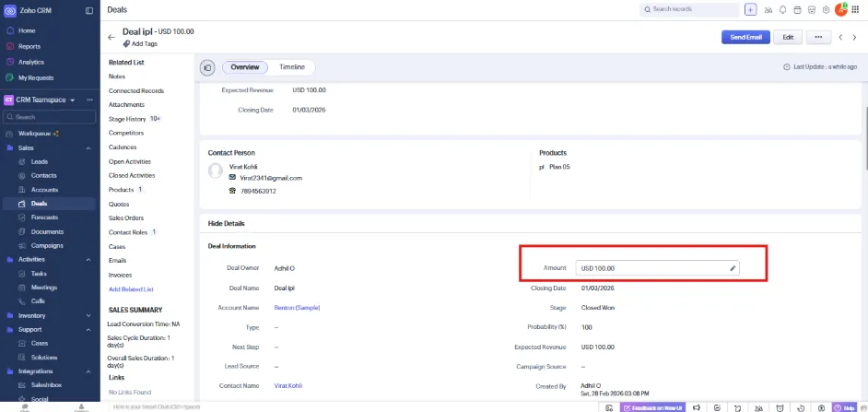Click Hide Details to collapse details
Image resolution: width=868 pixels, height=412 pixels.
[x=227, y=224]
